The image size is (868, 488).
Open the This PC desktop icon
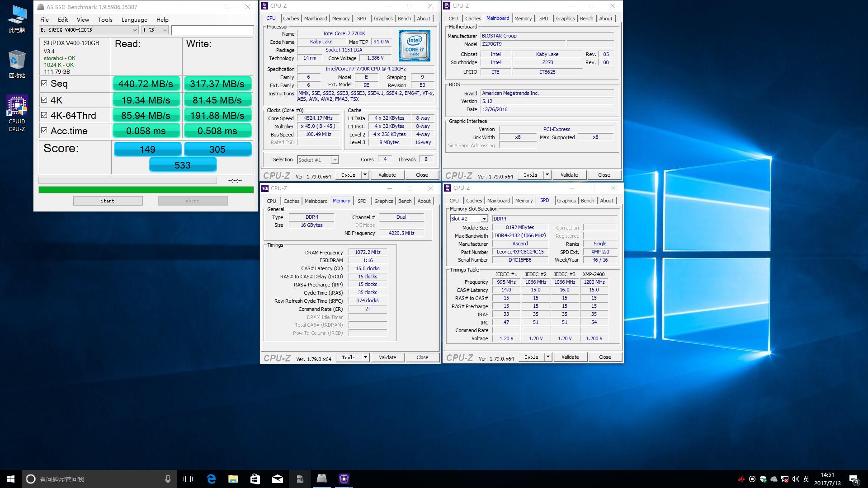[17, 19]
